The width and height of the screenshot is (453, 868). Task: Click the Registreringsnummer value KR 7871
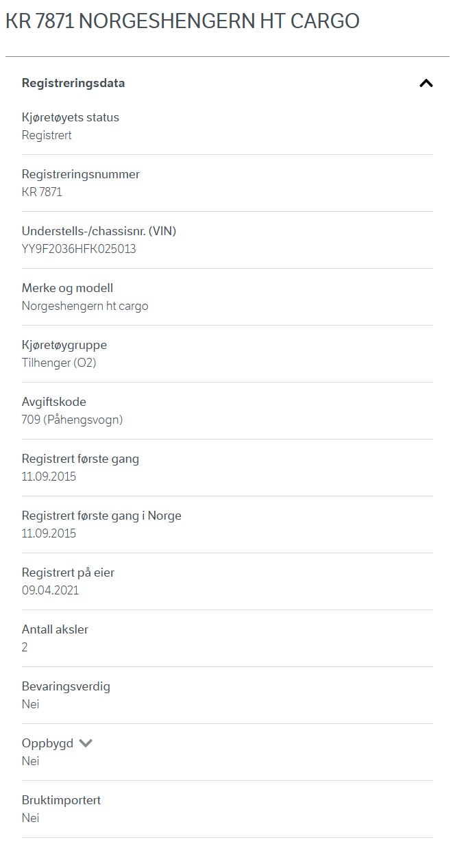tap(42, 192)
